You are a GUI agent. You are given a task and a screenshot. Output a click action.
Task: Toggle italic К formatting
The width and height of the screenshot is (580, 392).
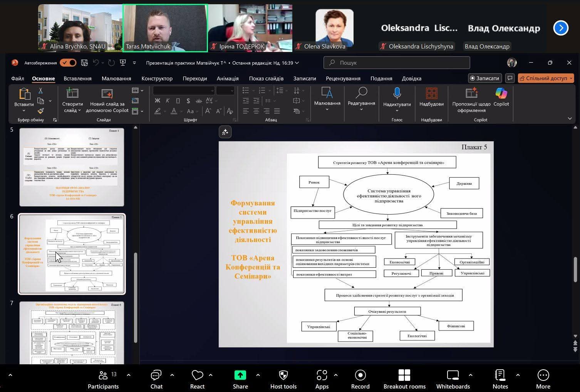point(168,101)
